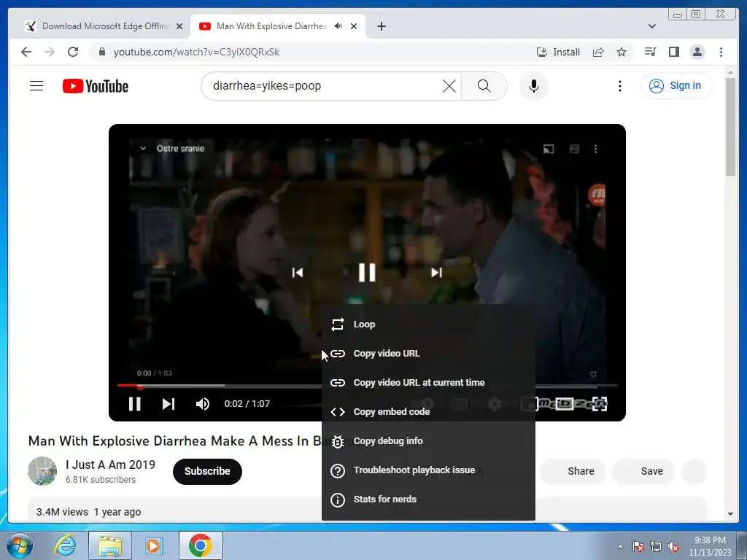The height and width of the screenshot is (560, 747).
Task: Subscribe to I Just A Am 2019
Action: coord(207,472)
